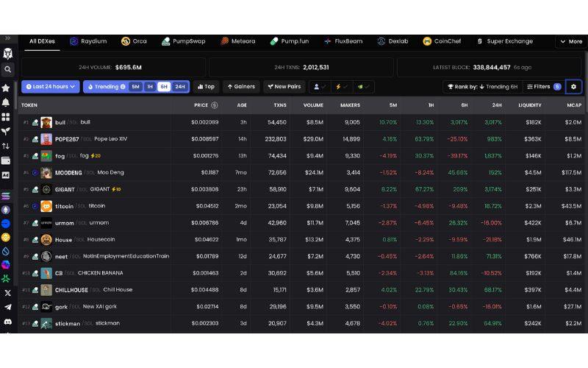Viewport: 588px width, 368px height.
Task: Sort by the MCAP column header
Action: click(x=574, y=105)
